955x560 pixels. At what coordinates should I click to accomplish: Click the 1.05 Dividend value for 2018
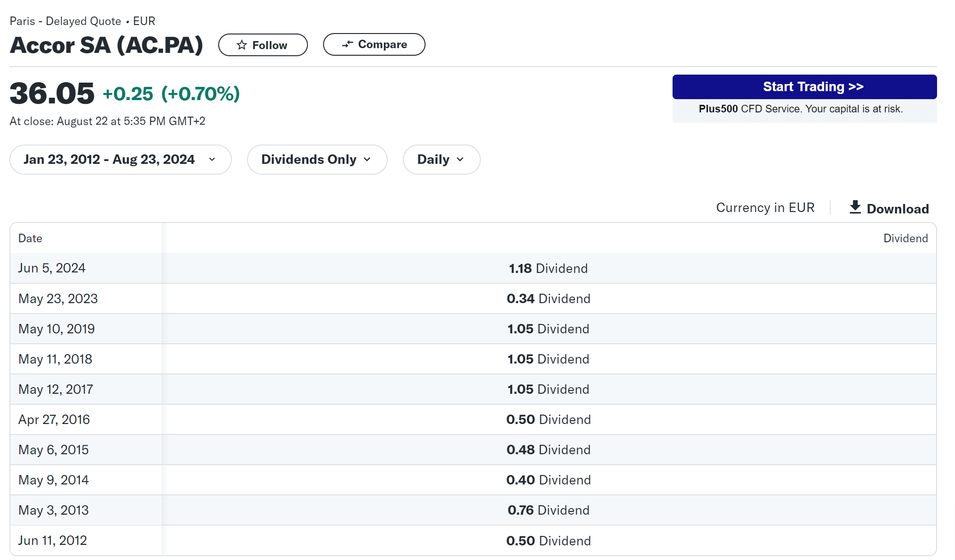click(548, 359)
